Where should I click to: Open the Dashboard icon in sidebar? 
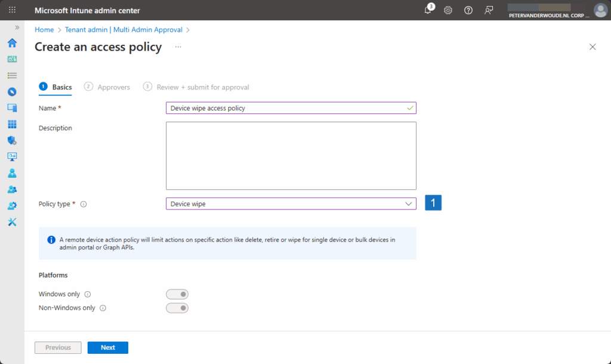[x=12, y=59]
